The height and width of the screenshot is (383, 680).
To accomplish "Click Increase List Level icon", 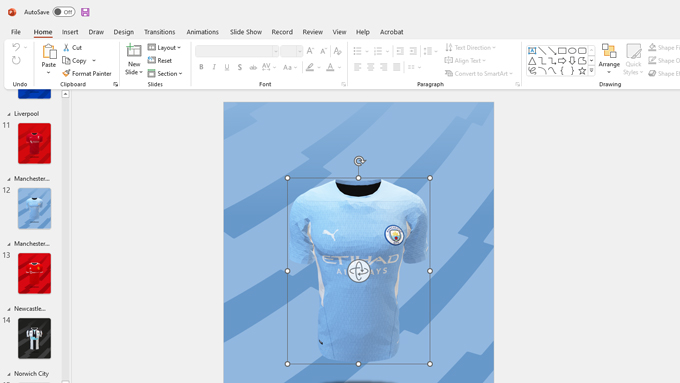I will click(413, 51).
